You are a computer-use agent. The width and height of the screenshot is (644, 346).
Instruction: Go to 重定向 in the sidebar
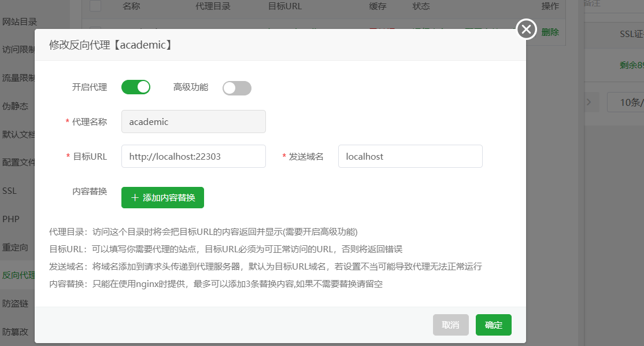pos(16,248)
